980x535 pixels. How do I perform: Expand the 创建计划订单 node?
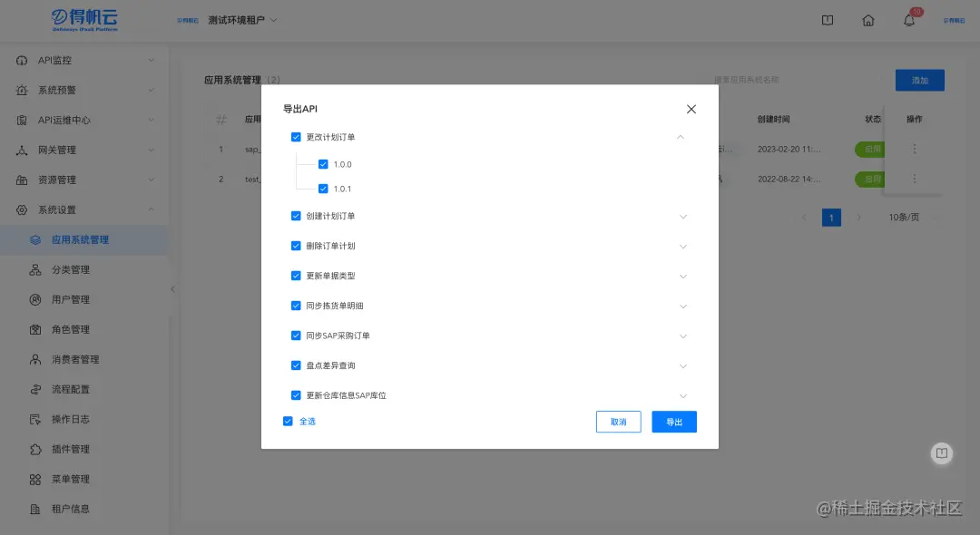click(683, 218)
